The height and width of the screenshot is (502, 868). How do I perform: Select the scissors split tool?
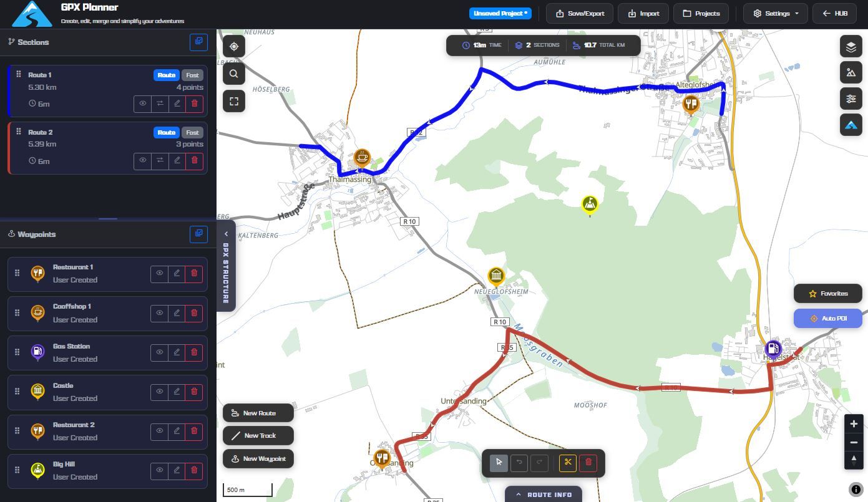pyautogui.click(x=567, y=463)
